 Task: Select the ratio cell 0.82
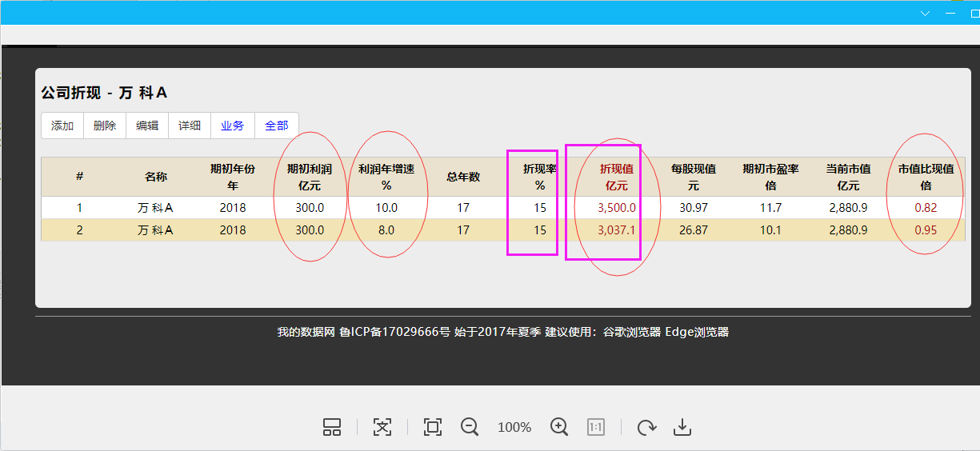coord(926,208)
